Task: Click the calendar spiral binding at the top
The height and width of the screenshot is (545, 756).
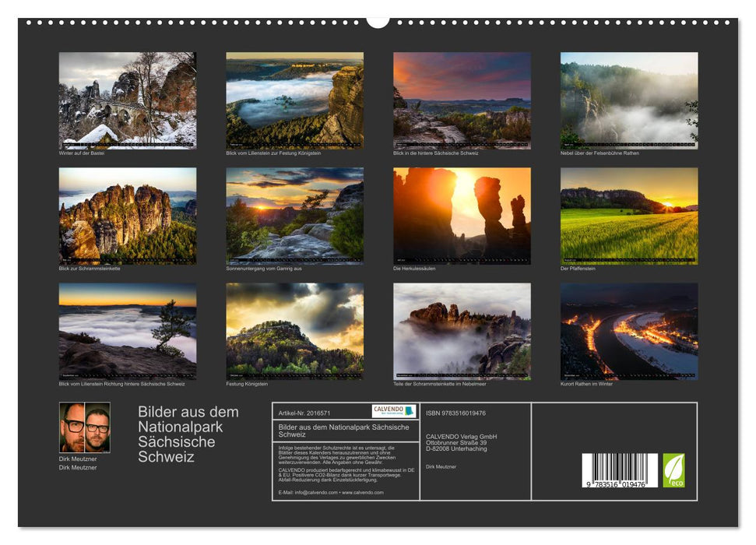Action: click(x=378, y=22)
